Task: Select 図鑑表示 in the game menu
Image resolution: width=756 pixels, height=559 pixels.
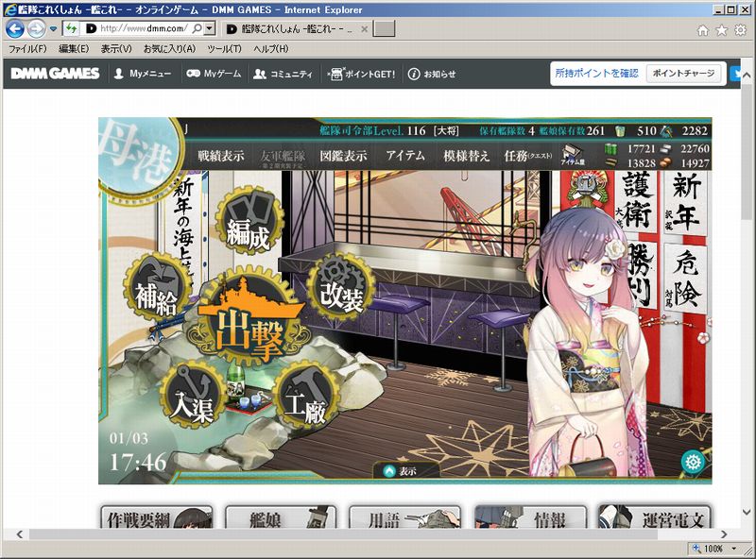Action: point(343,156)
